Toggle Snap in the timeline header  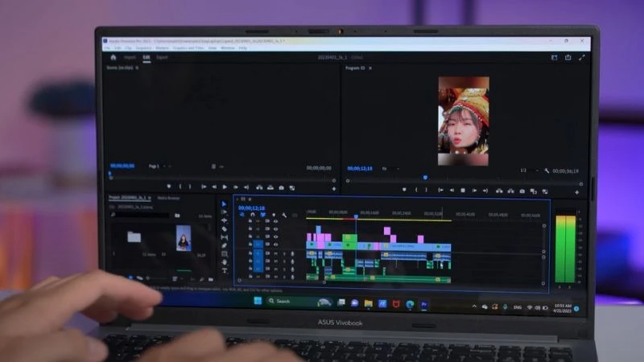253,215
